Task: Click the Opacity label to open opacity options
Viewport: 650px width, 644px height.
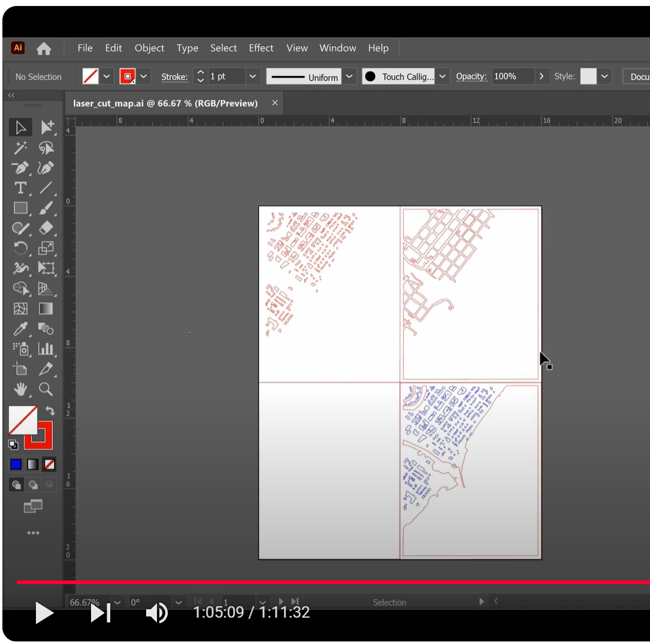Action: [471, 76]
